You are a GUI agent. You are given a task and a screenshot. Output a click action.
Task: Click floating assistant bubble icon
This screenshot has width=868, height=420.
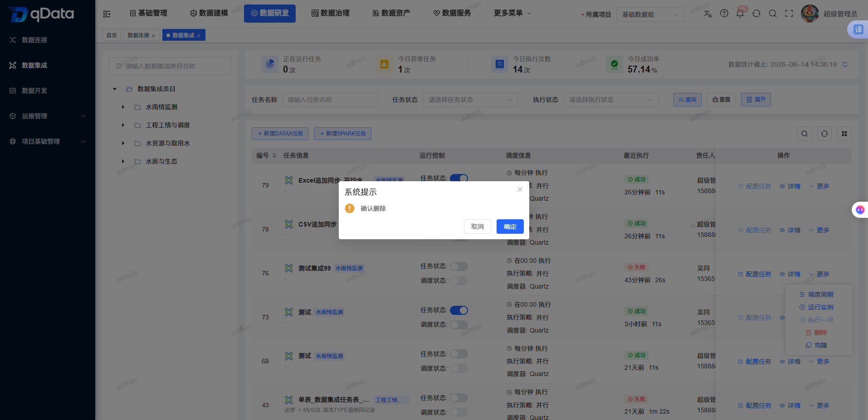[x=860, y=210]
